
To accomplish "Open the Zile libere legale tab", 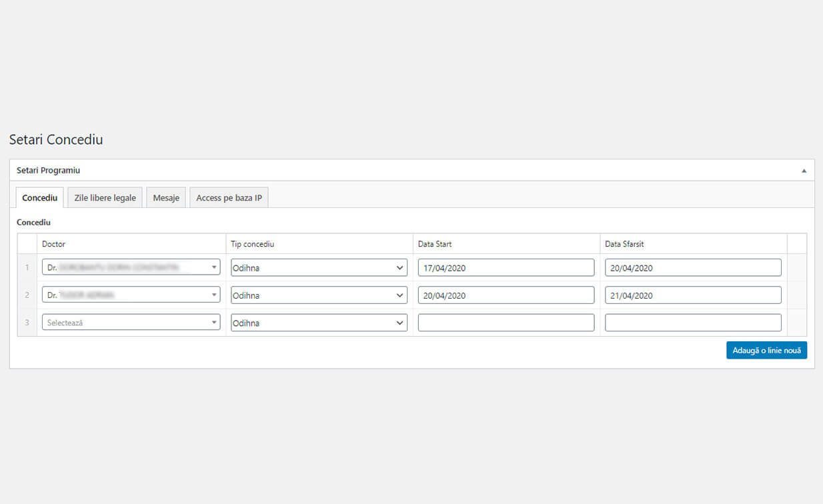I will (x=105, y=198).
